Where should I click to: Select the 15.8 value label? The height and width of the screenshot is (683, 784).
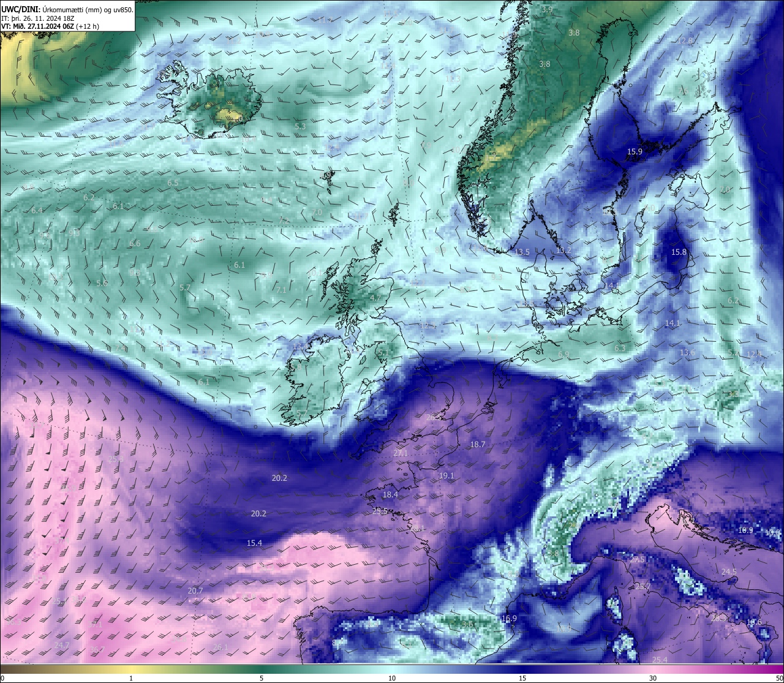(679, 252)
